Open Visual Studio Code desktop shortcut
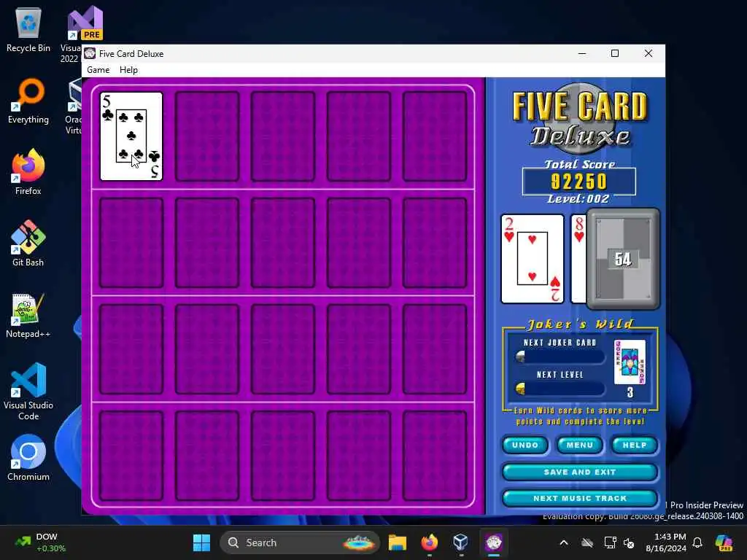This screenshot has width=747, height=560. (x=28, y=392)
